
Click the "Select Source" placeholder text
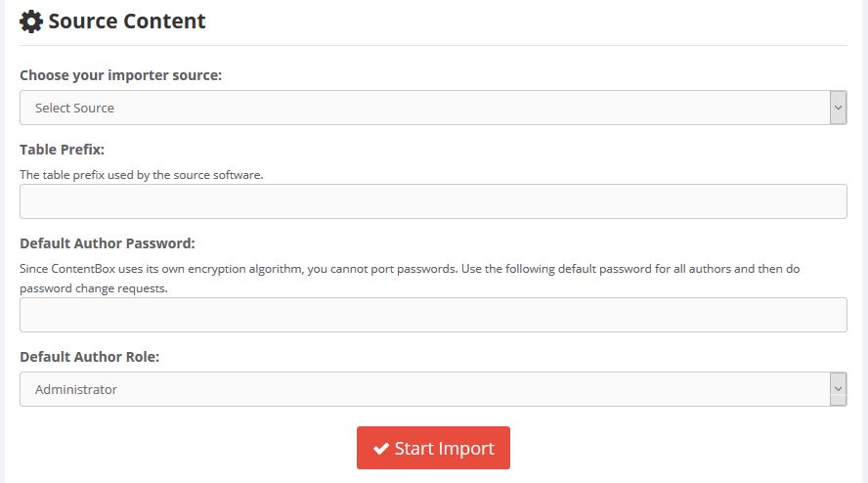74,108
